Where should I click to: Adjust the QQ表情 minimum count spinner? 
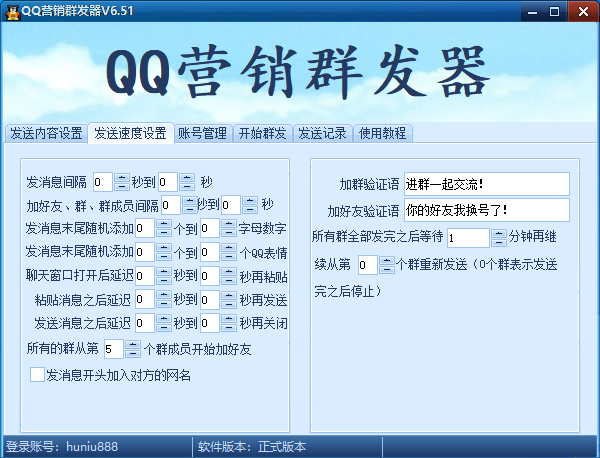[x=164, y=252]
